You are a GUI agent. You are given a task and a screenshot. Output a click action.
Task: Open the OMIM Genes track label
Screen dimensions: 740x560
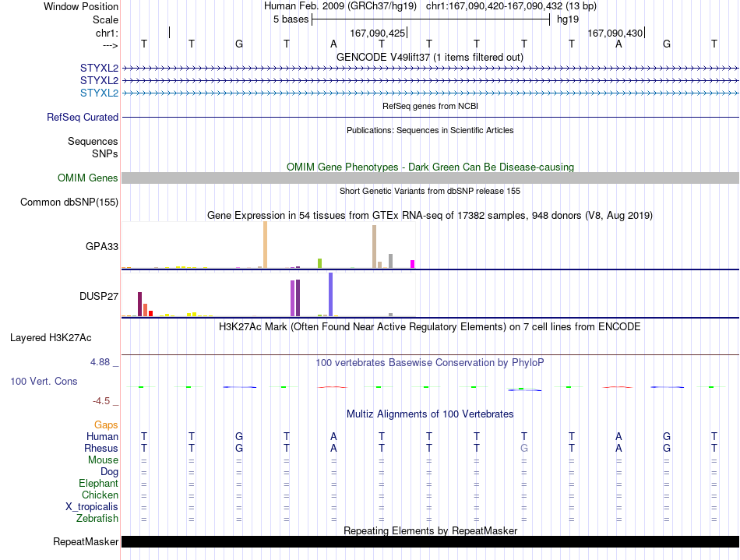pos(87,178)
